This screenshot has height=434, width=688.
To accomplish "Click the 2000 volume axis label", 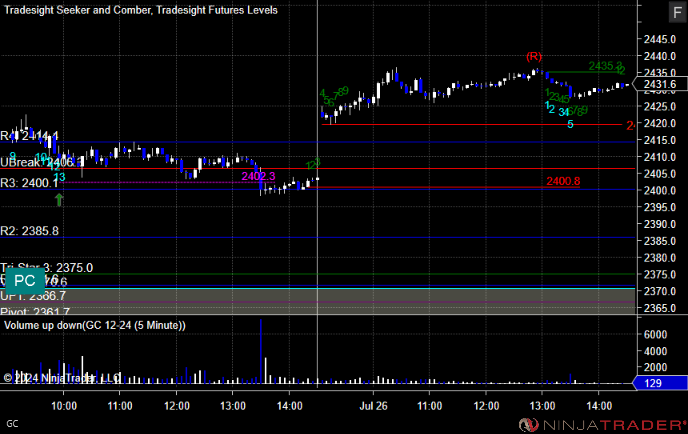I will (x=655, y=367).
